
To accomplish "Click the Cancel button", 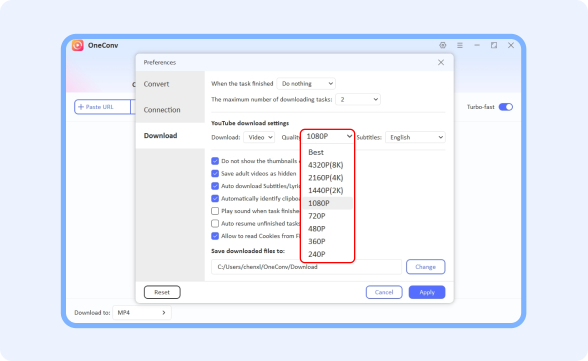I will pos(384,292).
